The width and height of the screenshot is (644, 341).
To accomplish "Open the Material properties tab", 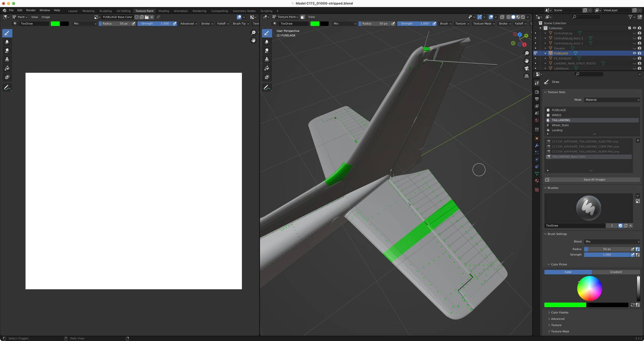I will click(537, 181).
